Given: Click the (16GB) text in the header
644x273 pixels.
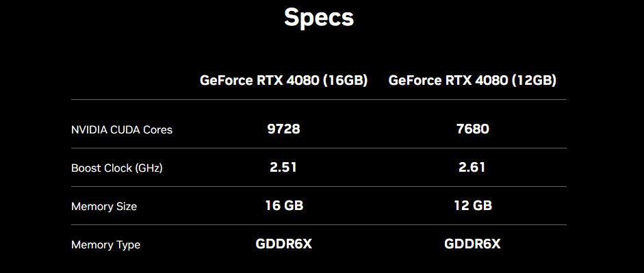Looking at the screenshot, I should click(345, 80).
